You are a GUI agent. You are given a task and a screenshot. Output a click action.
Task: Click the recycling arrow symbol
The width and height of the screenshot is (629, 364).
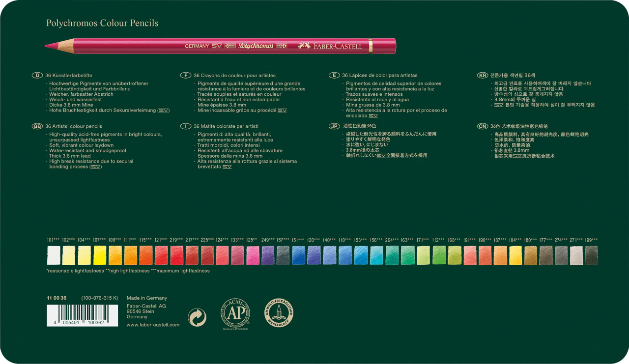pos(198,318)
